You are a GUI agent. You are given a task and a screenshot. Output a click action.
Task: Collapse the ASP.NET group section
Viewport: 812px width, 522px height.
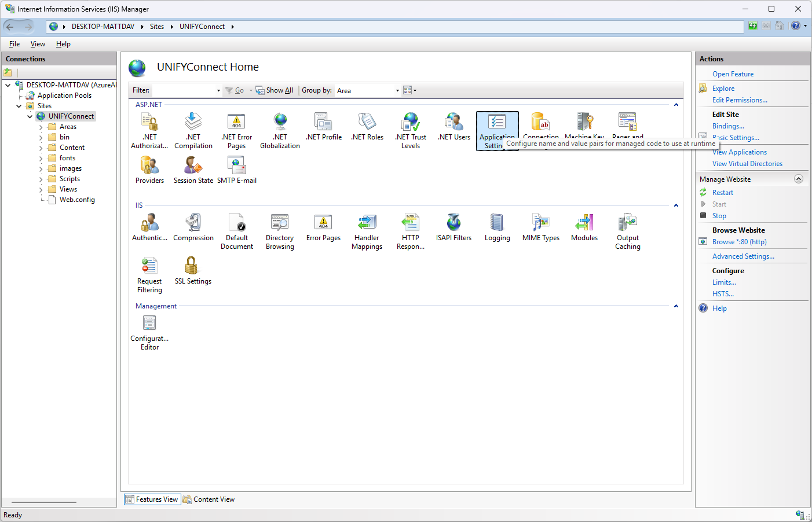point(676,105)
